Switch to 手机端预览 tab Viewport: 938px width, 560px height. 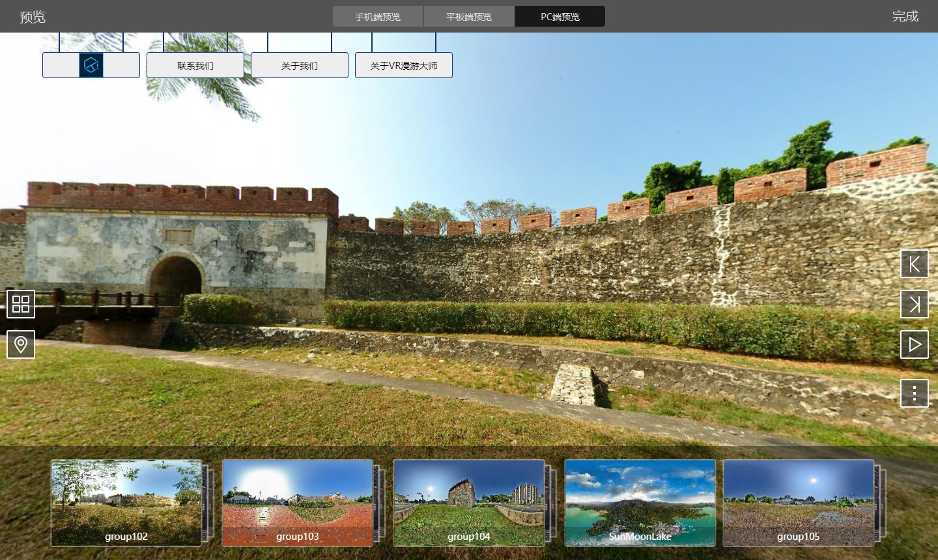pos(378,16)
